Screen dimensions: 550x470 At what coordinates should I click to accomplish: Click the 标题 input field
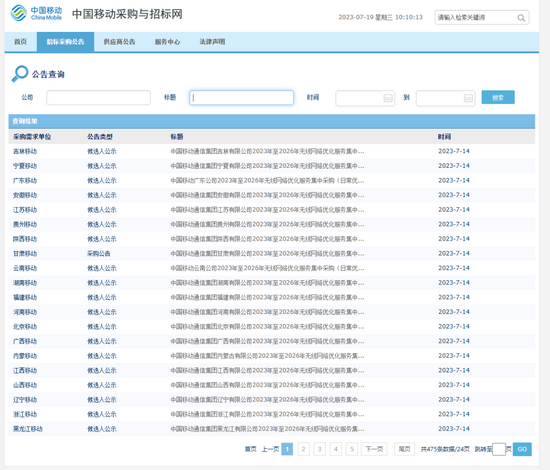tap(241, 98)
